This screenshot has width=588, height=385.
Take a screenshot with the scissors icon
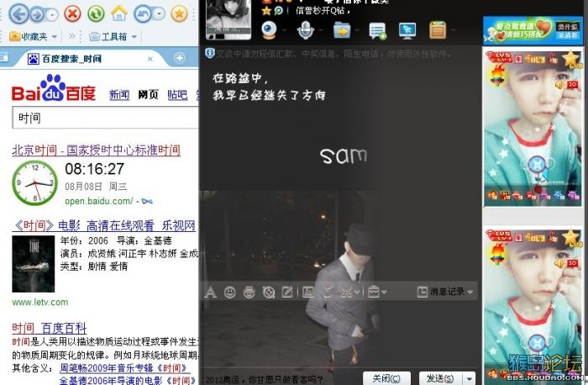click(346, 292)
